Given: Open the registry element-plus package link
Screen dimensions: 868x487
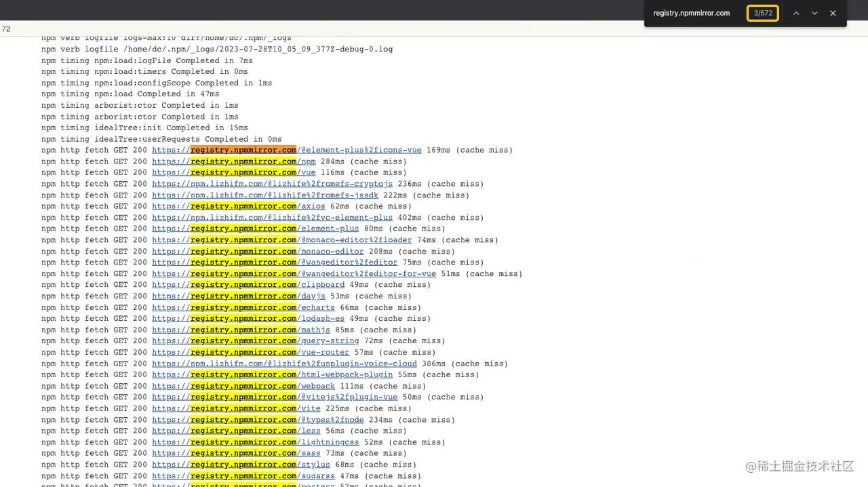Looking at the screenshot, I should (256, 229).
